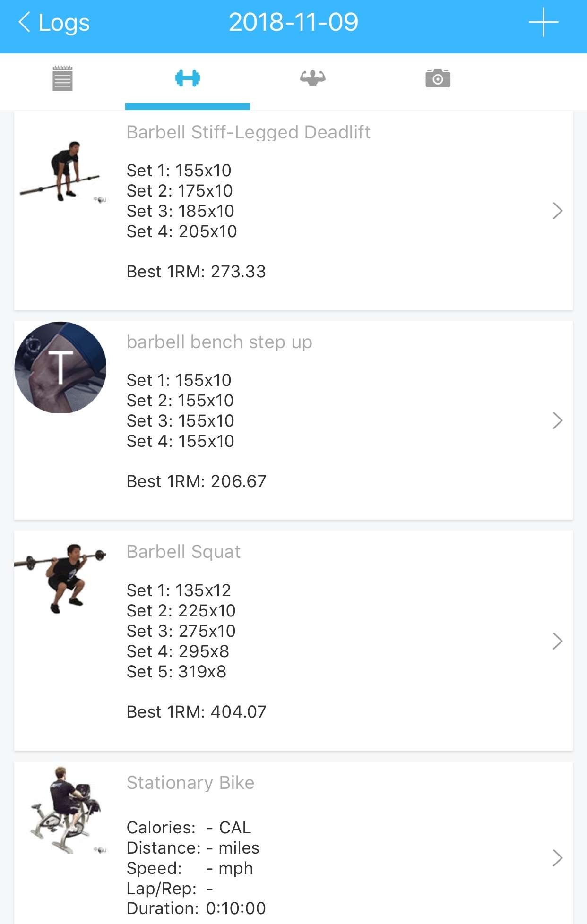Tap the bench step up circular thumbnail
Image resolution: width=587 pixels, height=924 pixels.
coord(60,368)
